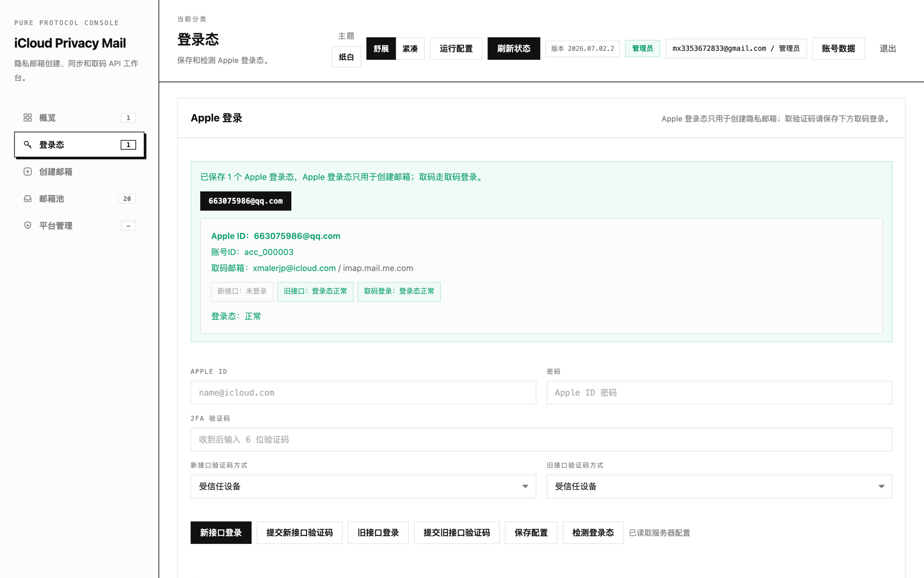The height and width of the screenshot is (578, 924).
Task: Click the 邮箱池 count badge showing 20
Action: tap(127, 198)
